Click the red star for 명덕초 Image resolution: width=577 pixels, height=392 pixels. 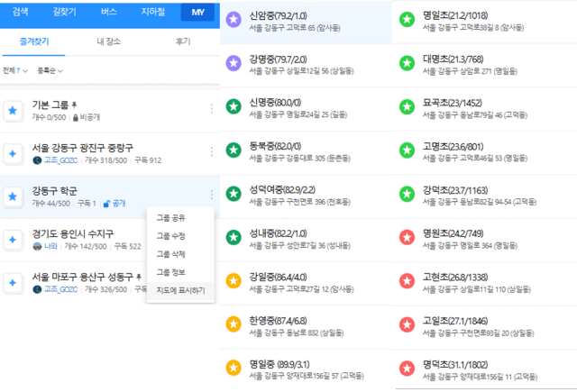click(407, 368)
